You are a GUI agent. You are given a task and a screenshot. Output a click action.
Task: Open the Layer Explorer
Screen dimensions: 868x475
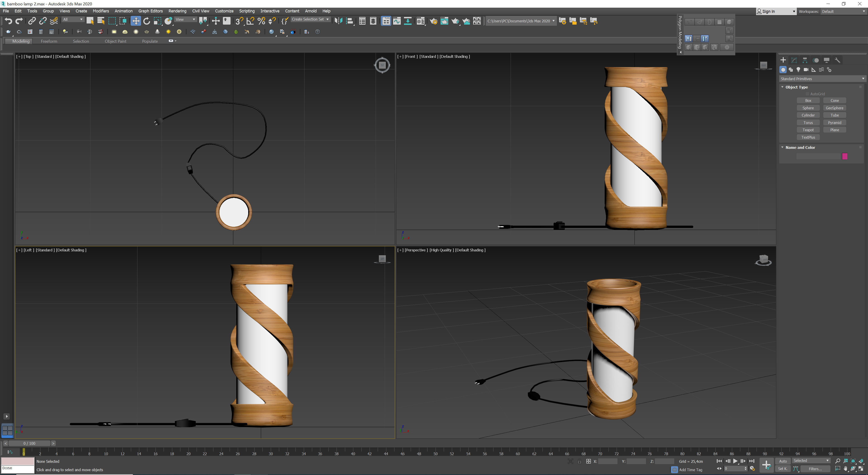pyautogui.click(x=373, y=21)
